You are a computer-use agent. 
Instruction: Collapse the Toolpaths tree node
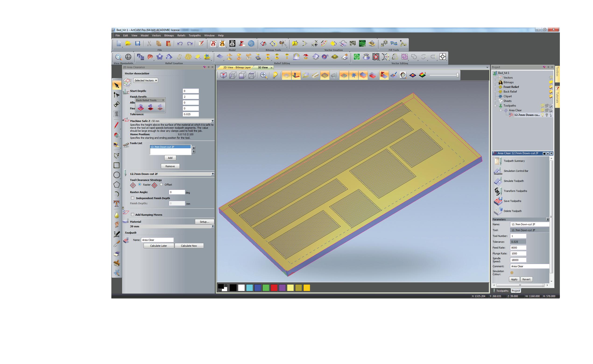click(495, 106)
